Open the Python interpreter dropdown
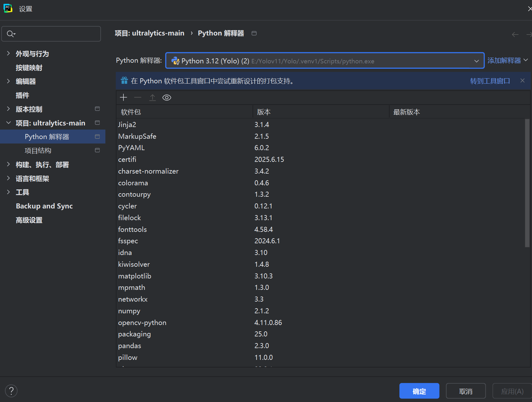532x402 pixels. [325, 61]
